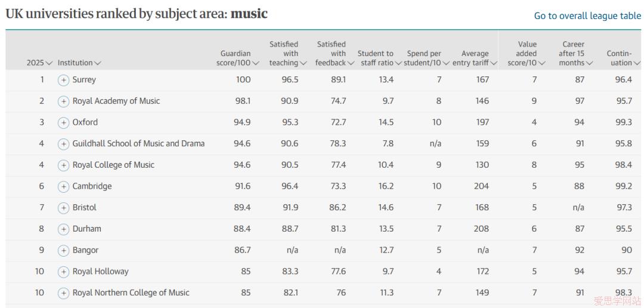The width and height of the screenshot is (644, 308).
Task: Sort by Career after 15 months
Action: pyautogui.click(x=576, y=54)
